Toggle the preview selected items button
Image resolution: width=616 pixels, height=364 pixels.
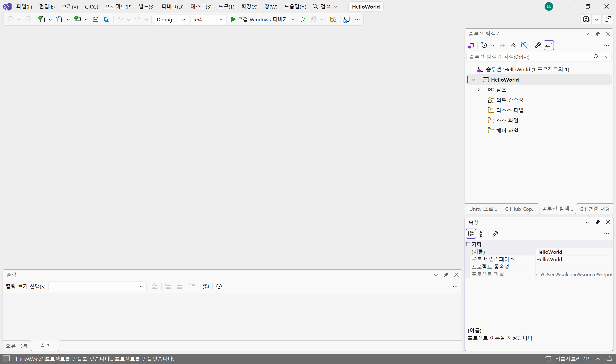[x=549, y=45]
